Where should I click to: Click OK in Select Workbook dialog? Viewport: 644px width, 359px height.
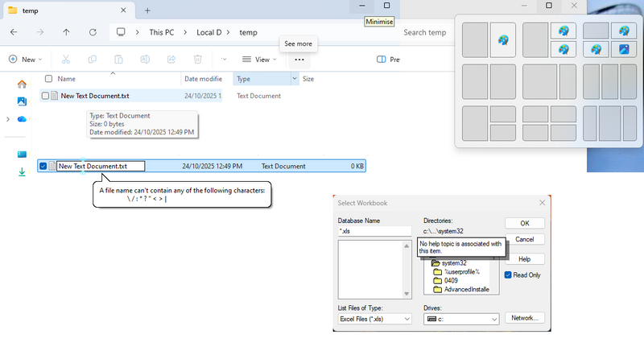tap(524, 223)
